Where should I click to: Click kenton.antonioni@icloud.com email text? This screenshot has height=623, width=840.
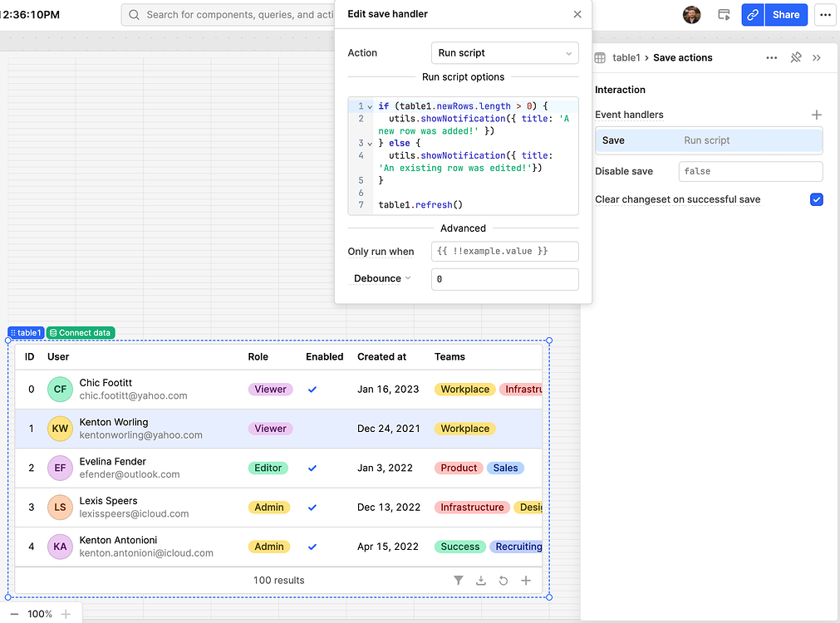146,553
